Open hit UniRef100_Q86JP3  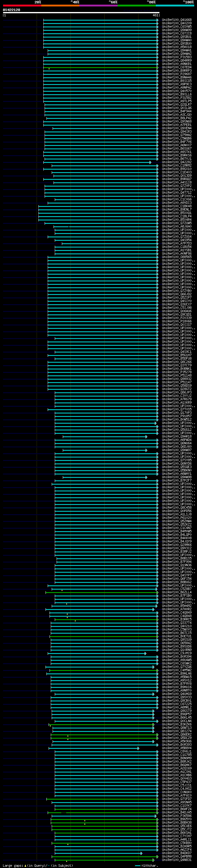[x=177, y=392]
